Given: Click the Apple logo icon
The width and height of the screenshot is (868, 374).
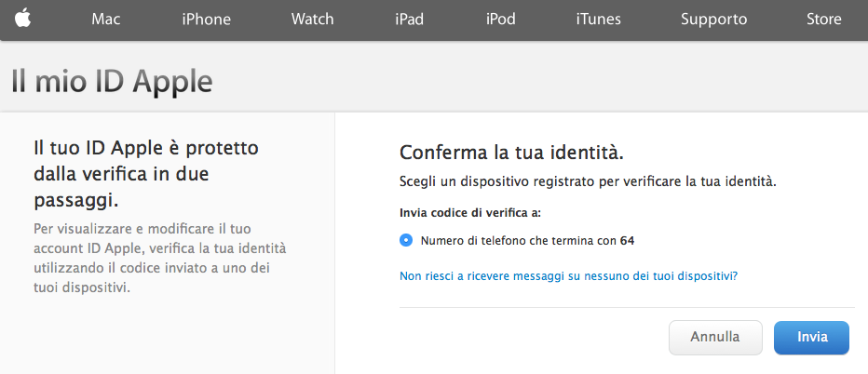Looking at the screenshot, I should (22, 19).
